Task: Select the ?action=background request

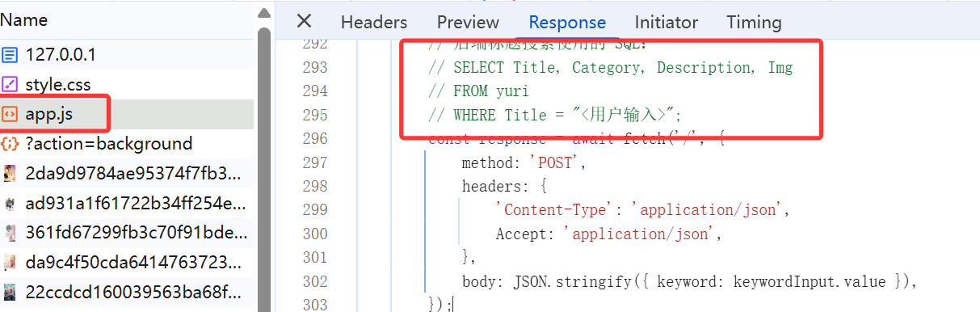Action: coord(127,144)
